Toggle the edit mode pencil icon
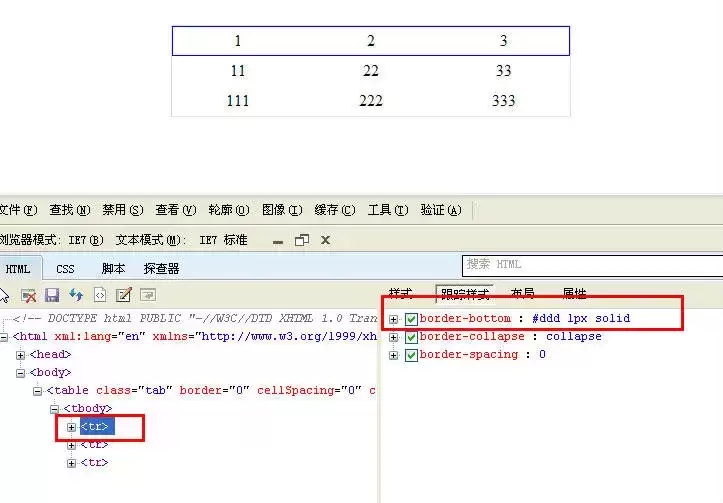This screenshot has height=503, width=723. [x=124, y=295]
